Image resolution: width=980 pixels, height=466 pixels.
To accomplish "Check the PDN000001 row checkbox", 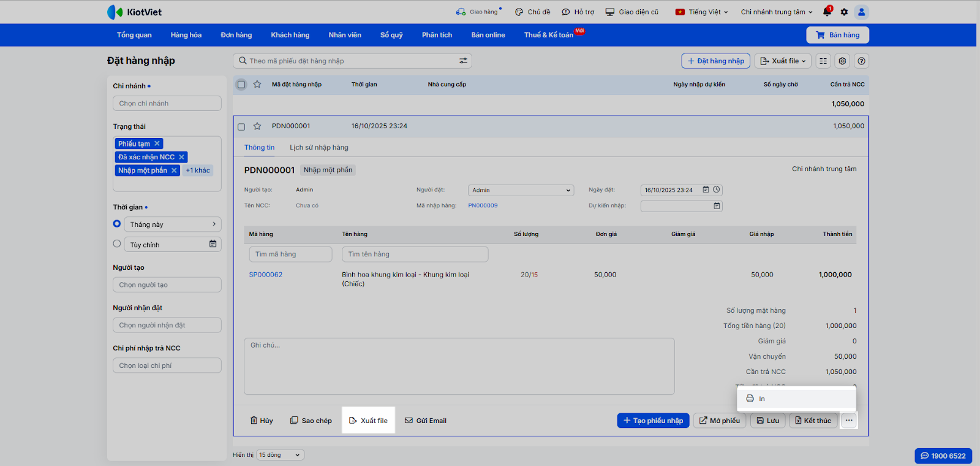I will [x=241, y=127].
